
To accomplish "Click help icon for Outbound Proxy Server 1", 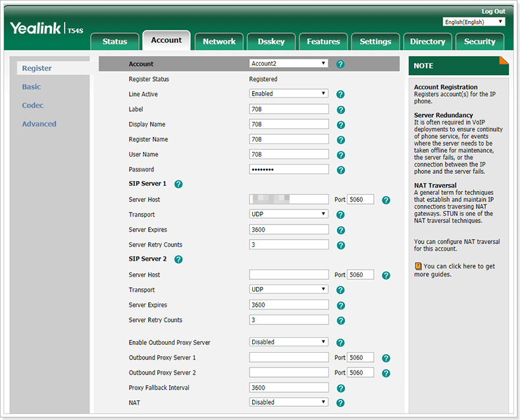I will pyautogui.click(x=386, y=358).
